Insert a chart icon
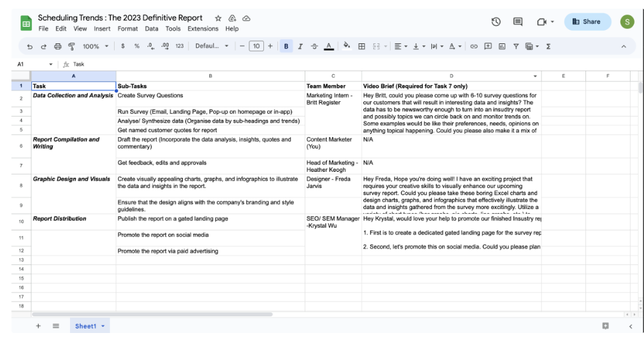The image size is (644, 337). (x=502, y=47)
